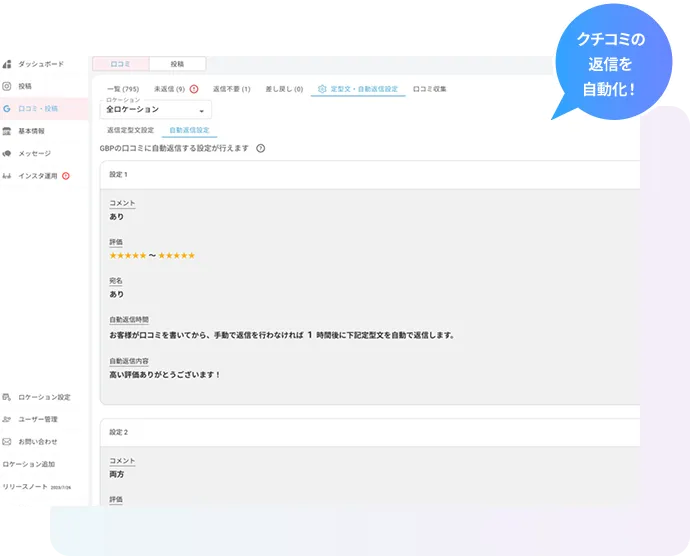
Task: Click the 設定 1 card header
Action: point(370,175)
